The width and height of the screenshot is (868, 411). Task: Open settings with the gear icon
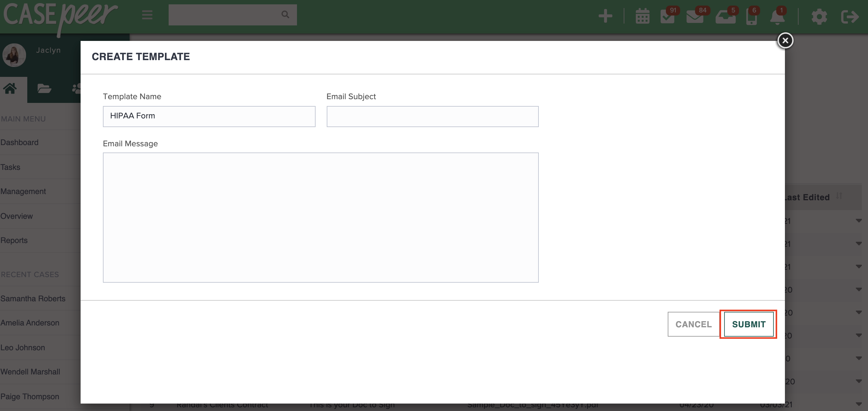tap(819, 16)
